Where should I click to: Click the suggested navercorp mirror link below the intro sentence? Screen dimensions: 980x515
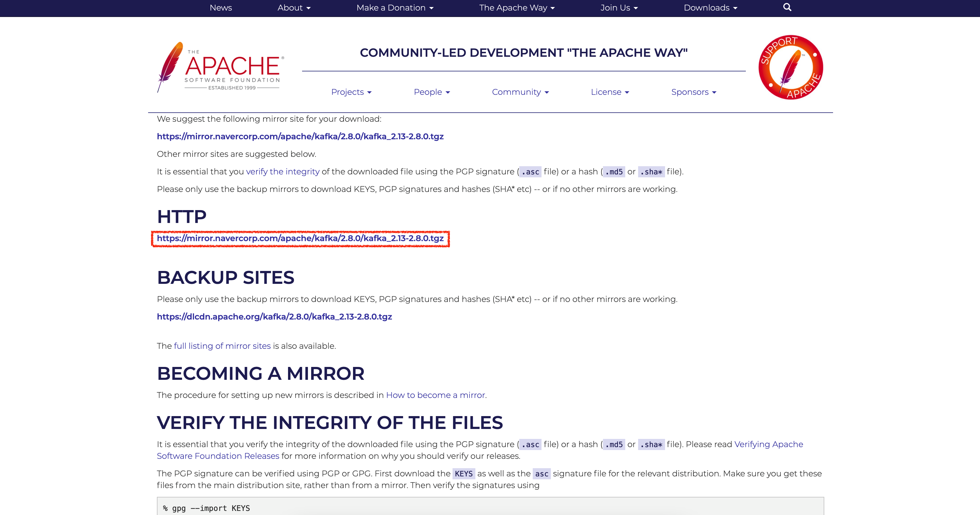[300, 136]
